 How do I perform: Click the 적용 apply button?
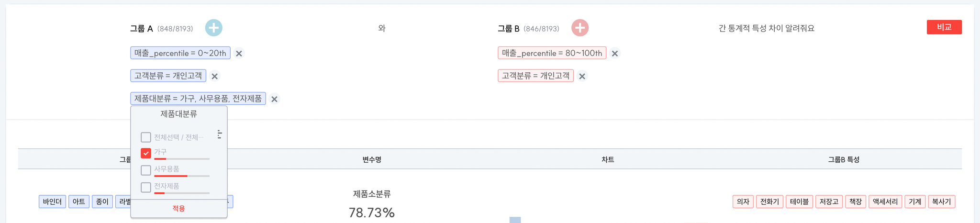[x=178, y=209]
